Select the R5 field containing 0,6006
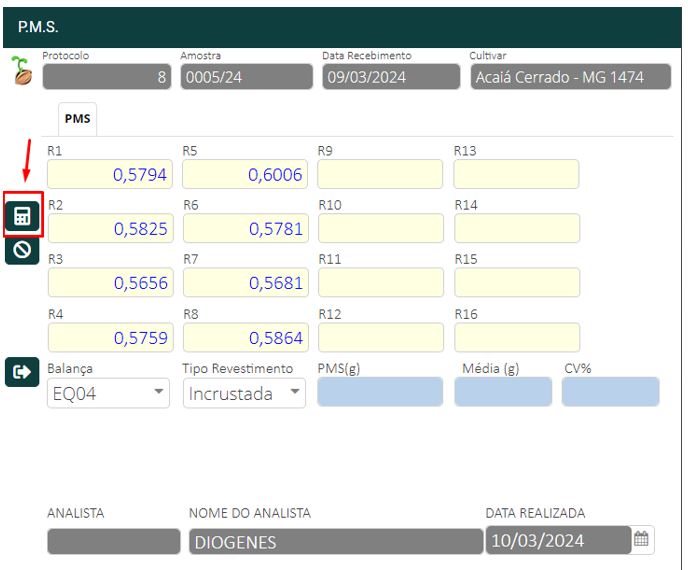This screenshot has width=688, height=570. pyautogui.click(x=244, y=175)
